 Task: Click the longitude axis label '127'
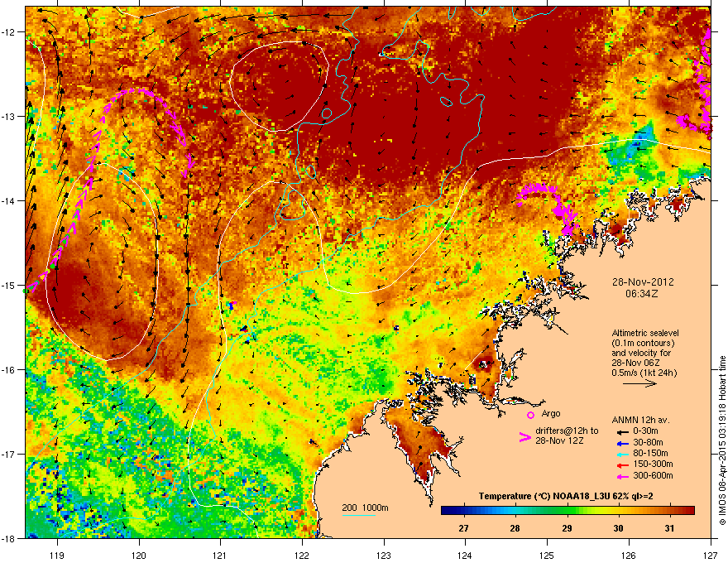pos(711,555)
